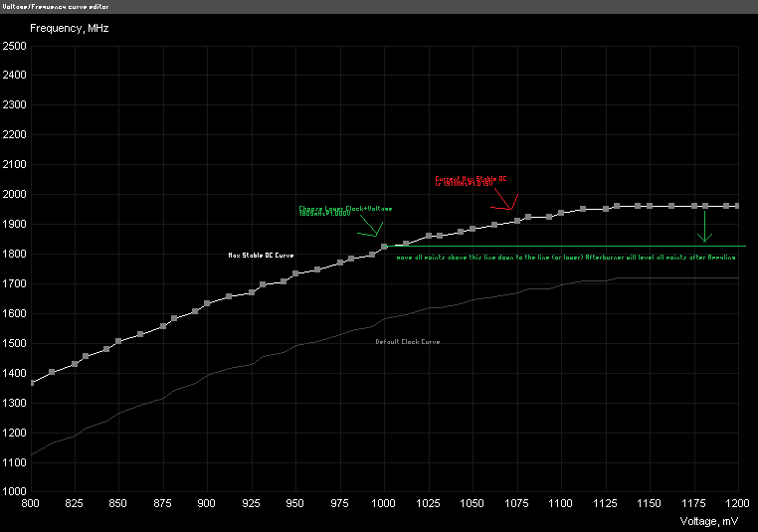Click the 1000 label on the frequency axis
The width and height of the screenshot is (758, 532).
click(15, 491)
